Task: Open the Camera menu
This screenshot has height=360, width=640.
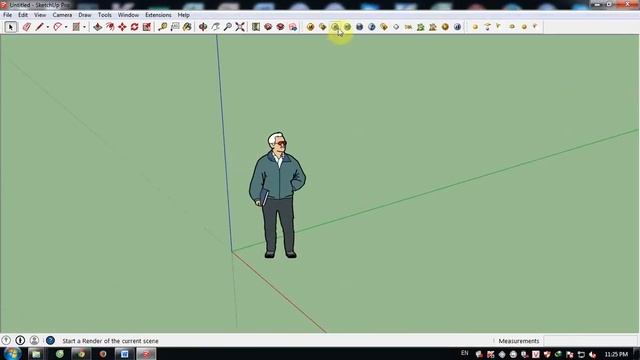Action: pos(62,15)
